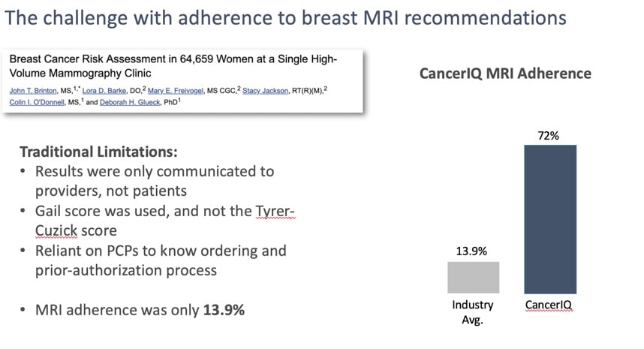Select the gray Industry Avg. bar

473,278
